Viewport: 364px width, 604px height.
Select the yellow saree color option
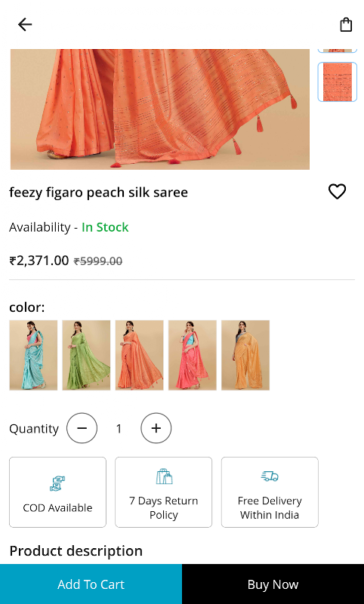(x=245, y=355)
